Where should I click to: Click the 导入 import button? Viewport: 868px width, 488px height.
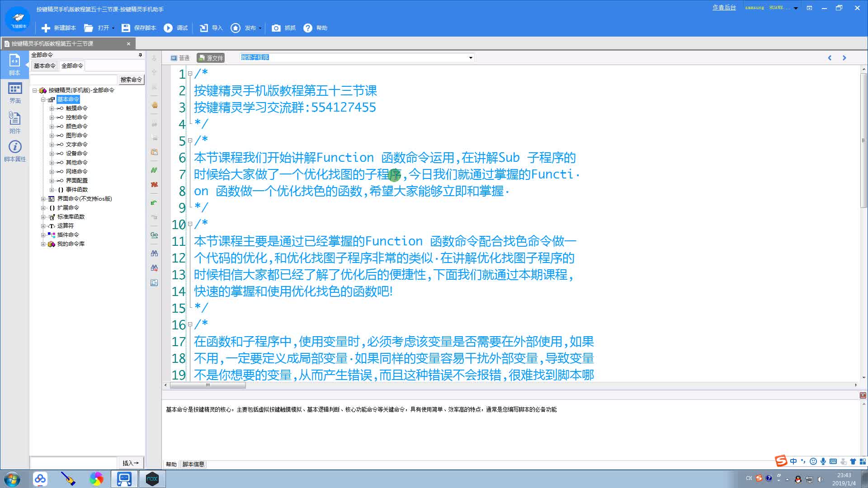coord(211,28)
